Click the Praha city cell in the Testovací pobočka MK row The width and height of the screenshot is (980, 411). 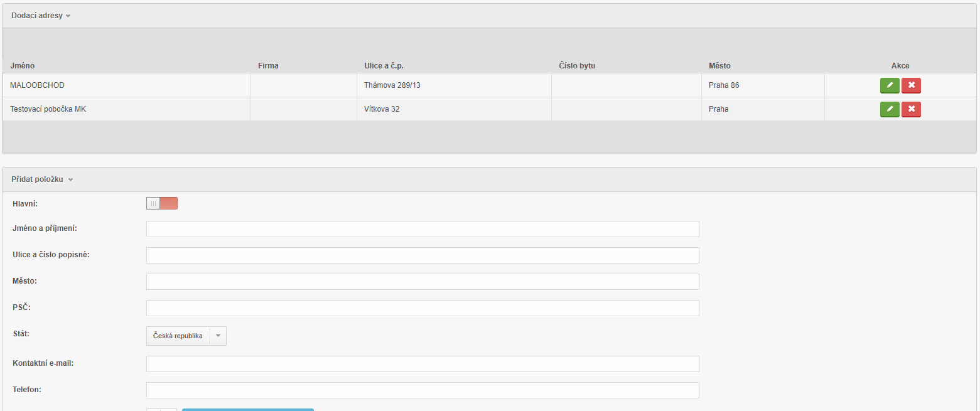(763, 109)
